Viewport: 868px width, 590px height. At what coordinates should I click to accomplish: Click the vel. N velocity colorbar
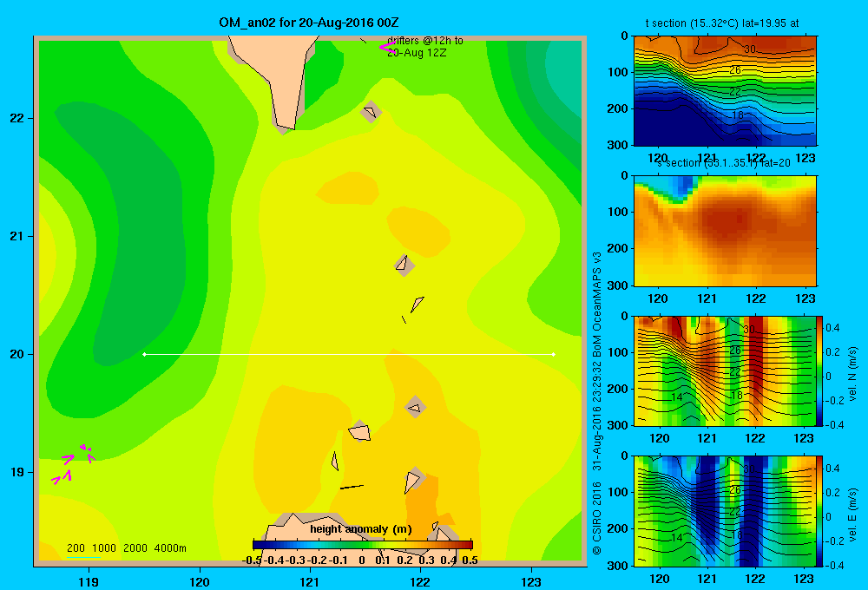(820, 370)
